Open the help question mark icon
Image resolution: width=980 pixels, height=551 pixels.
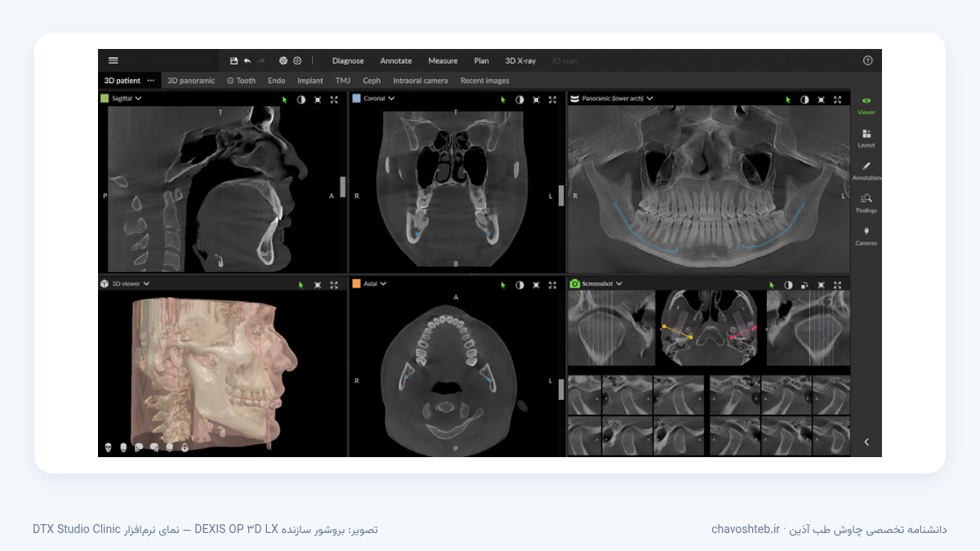click(x=867, y=60)
